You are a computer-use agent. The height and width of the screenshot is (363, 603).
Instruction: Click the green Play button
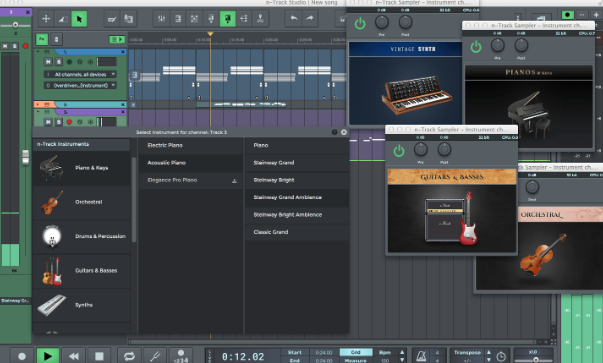pos(48,356)
